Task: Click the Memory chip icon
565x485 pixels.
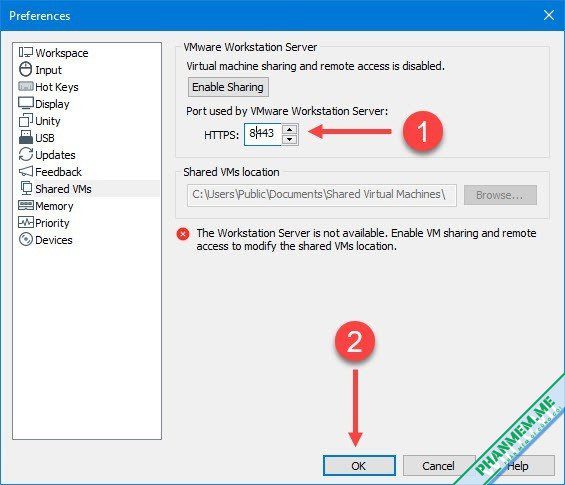Action: click(26, 205)
